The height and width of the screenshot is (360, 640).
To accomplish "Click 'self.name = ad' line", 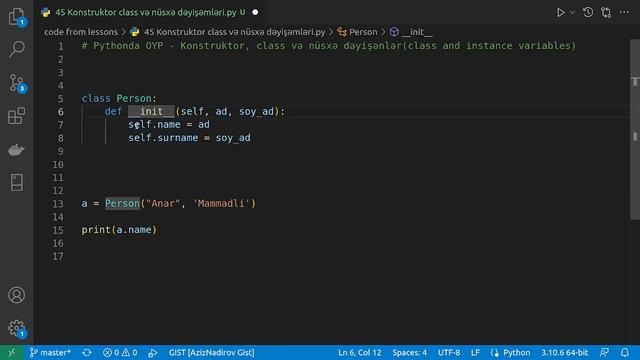I will [169, 124].
